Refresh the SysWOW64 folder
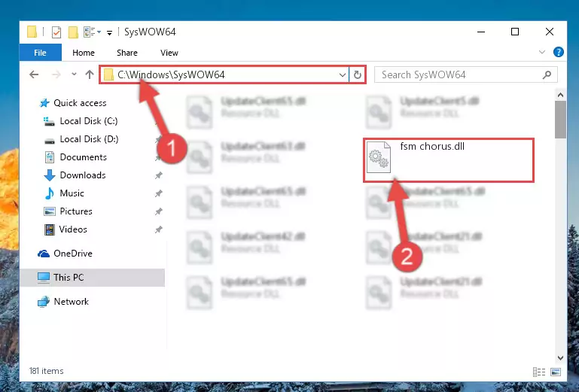The width and height of the screenshot is (579, 392). [357, 75]
